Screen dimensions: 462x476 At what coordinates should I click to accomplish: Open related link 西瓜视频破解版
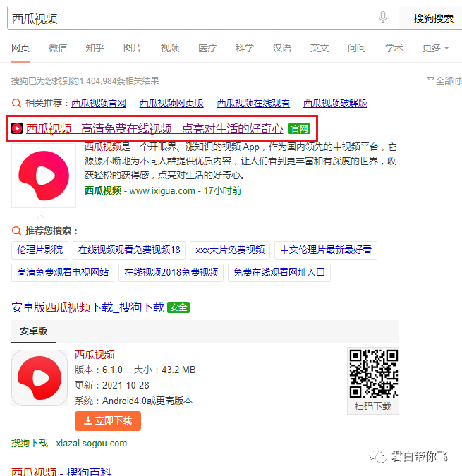tap(335, 103)
